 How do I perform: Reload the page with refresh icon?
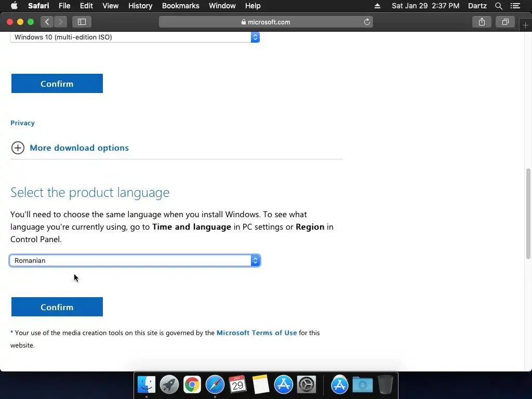pyautogui.click(x=367, y=22)
